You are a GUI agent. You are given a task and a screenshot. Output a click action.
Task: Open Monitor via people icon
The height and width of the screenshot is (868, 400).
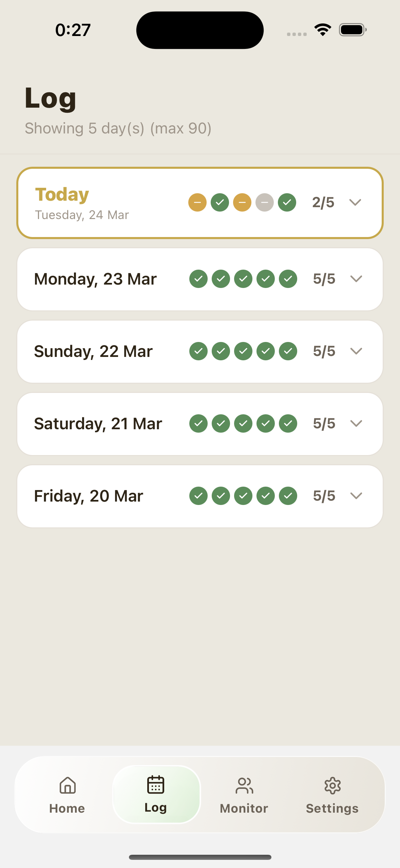(x=244, y=785)
